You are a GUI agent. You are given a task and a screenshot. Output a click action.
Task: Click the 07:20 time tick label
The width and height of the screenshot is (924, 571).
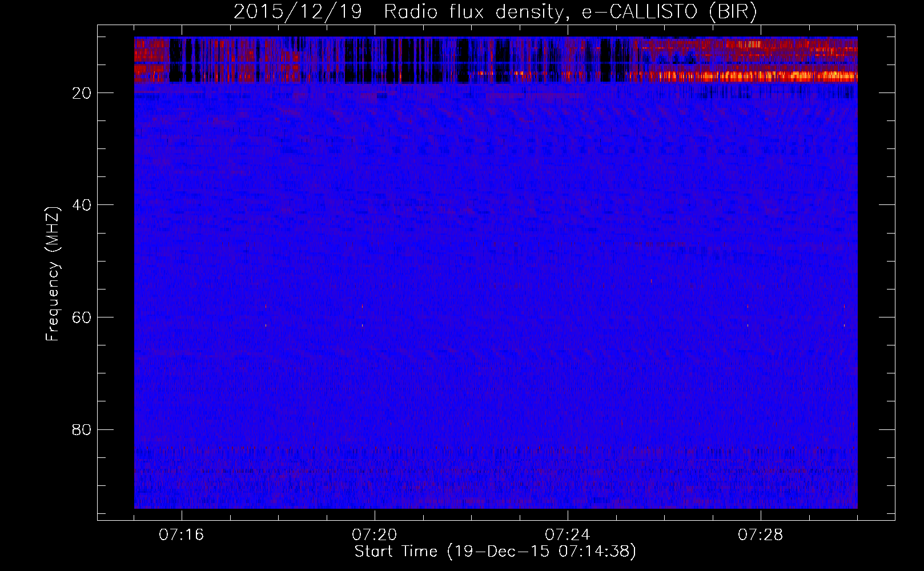pos(375,534)
